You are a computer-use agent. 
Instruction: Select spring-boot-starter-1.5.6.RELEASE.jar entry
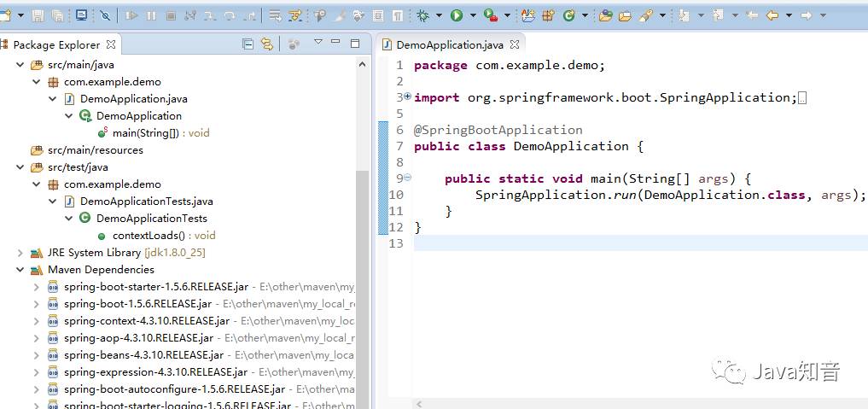click(x=156, y=287)
